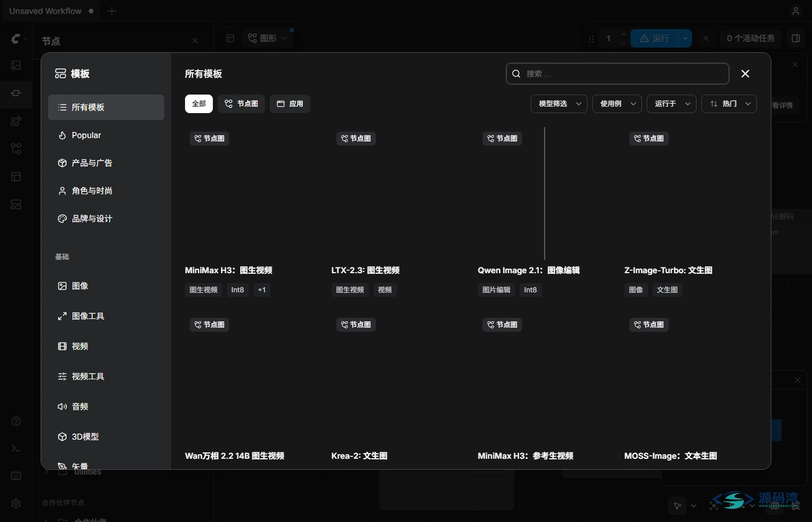Toggle the right side panel icon
Screen dimensions: 812x522
click(x=796, y=38)
